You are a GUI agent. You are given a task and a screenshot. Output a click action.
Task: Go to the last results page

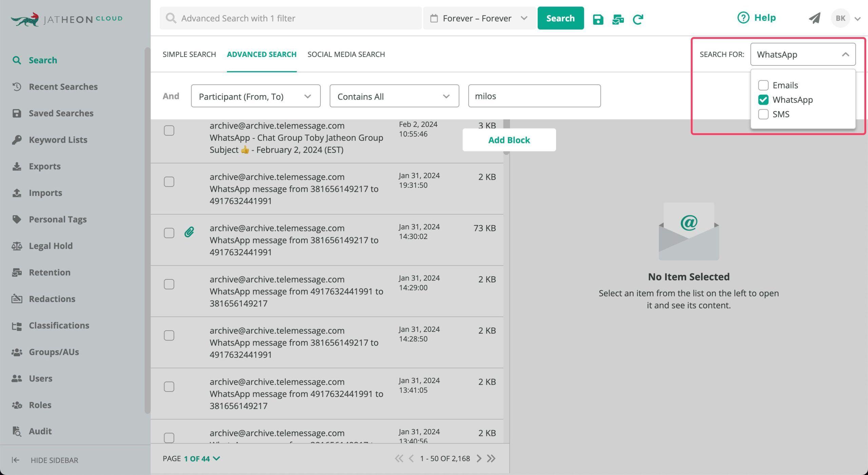(x=491, y=459)
